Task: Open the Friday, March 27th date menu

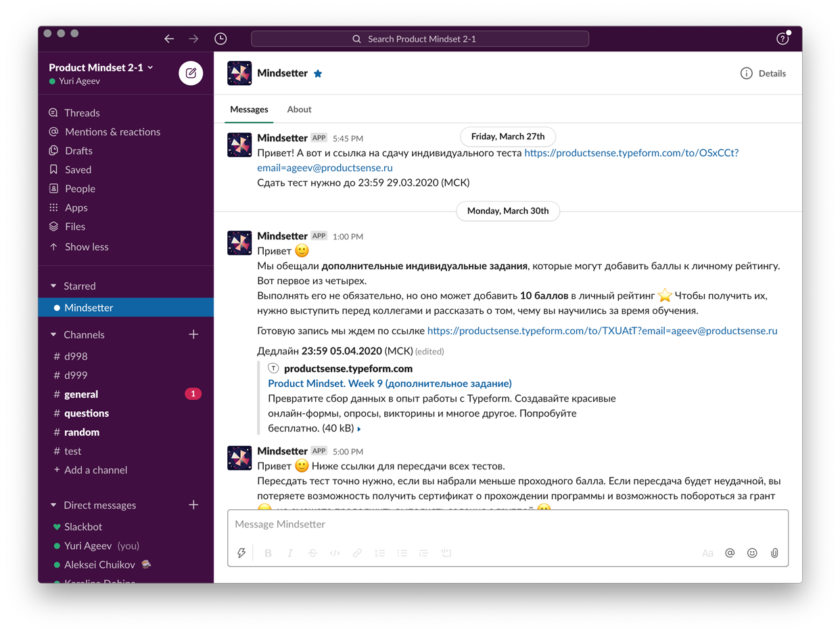Action: (508, 137)
